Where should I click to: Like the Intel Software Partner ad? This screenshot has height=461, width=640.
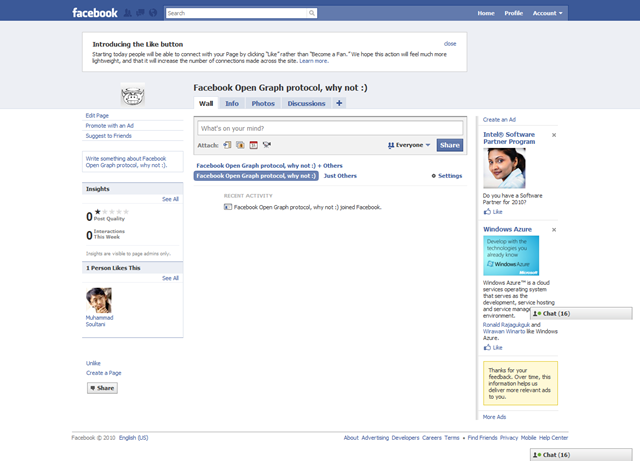pyautogui.click(x=493, y=212)
